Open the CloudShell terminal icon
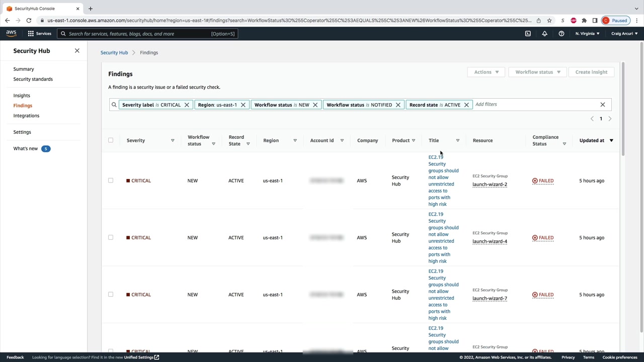Viewport: 644px width, 362px height. (x=528, y=34)
